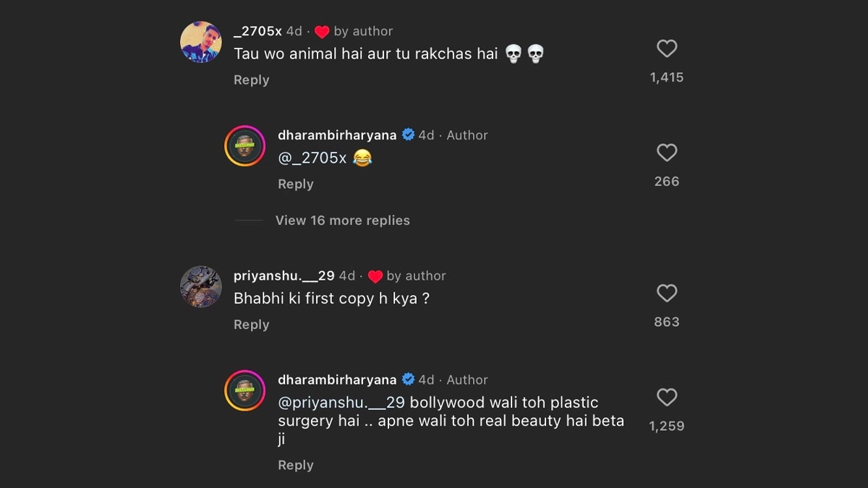The image size is (868, 488).
Task: Click the @priyanshu.__29 mention in reply
Action: coord(341,403)
